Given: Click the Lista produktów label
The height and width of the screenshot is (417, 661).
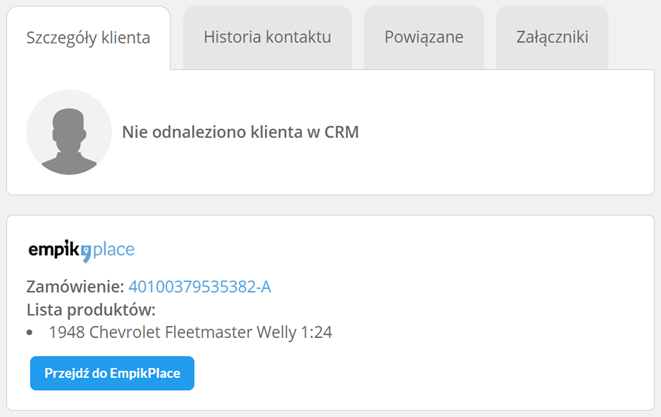Looking at the screenshot, I should (x=91, y=310).
